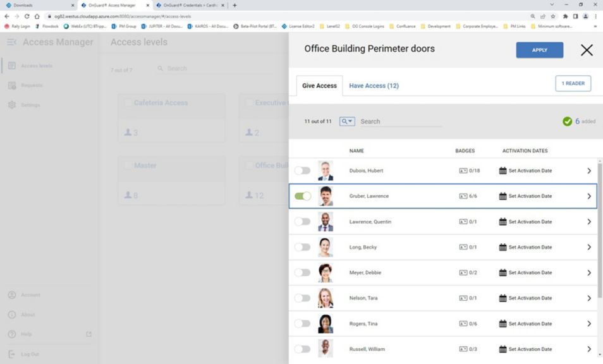Expand details for Russell, William
This screenshot has height=364, width=603.
pyautogui.click(x=589, y=348)
